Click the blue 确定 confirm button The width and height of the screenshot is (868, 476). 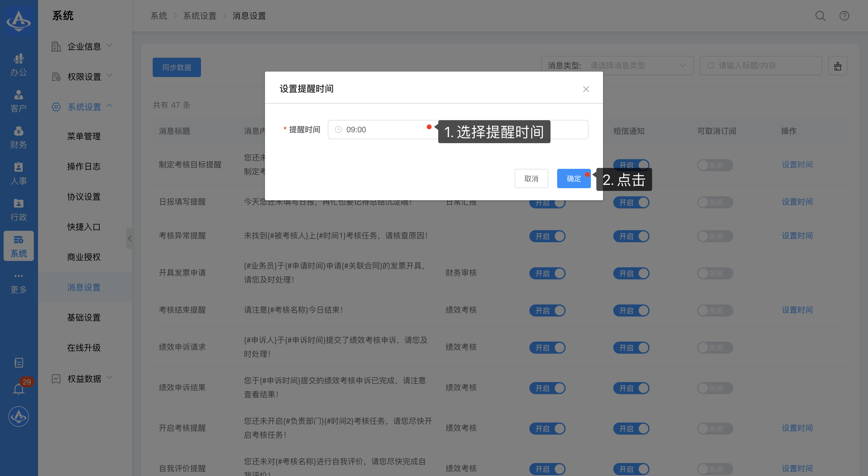click(x=573, y=178)
